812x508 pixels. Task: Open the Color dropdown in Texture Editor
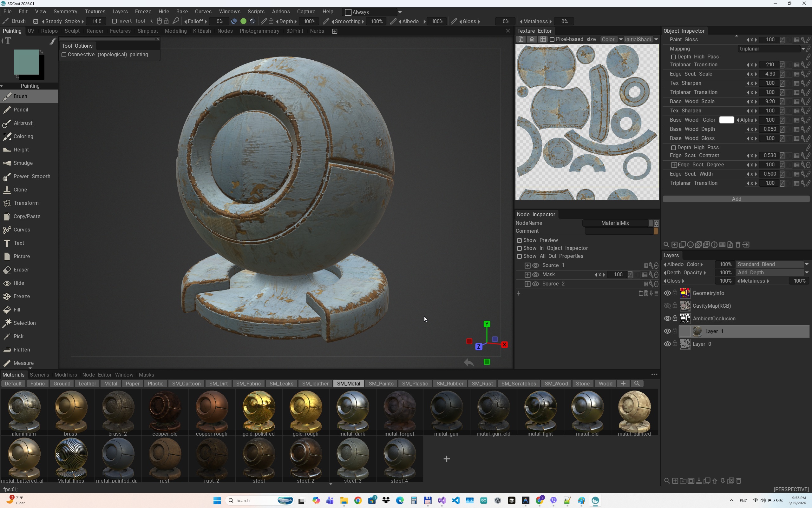pos(612,39)
